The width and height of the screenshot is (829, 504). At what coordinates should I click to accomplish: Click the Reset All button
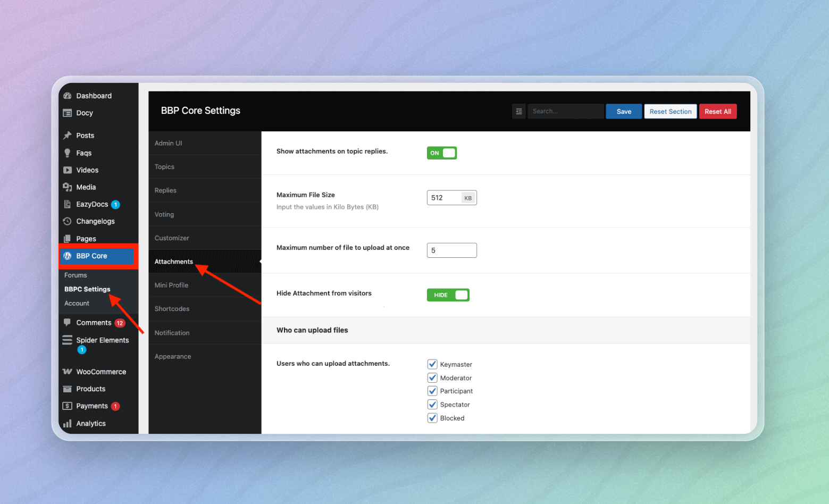click(x=717, y=111)
